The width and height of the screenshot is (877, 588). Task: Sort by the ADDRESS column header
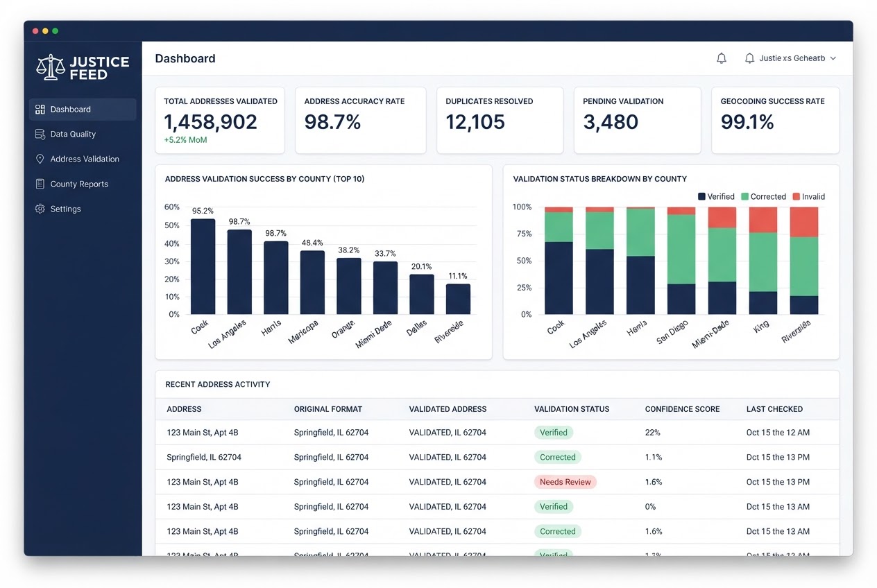click(x=184, y=409)
